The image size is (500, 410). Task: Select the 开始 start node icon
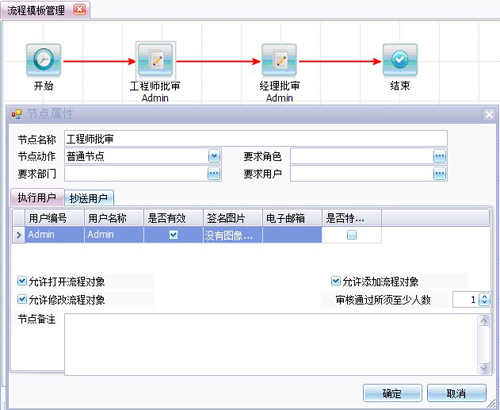click(44, 61)
